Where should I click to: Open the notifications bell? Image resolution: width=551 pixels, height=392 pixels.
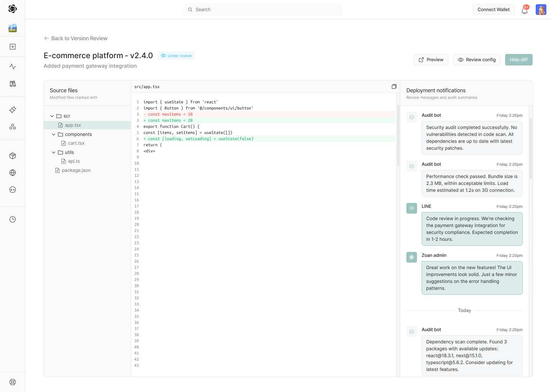525,10
